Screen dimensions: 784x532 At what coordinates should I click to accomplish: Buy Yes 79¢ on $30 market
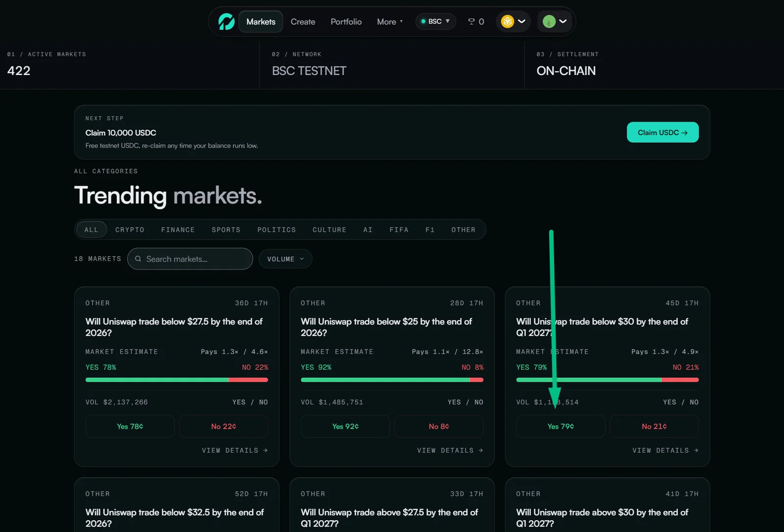561,426
